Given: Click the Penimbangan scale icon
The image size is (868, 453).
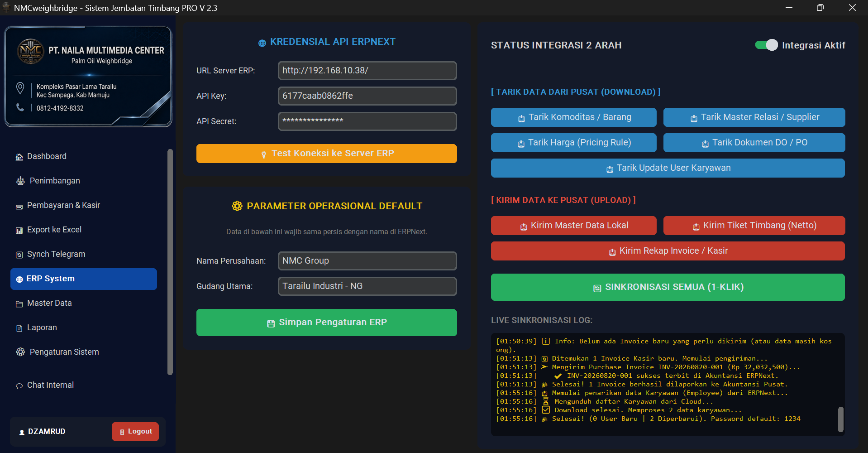Looking at the screenshot, I should [20, 181].
